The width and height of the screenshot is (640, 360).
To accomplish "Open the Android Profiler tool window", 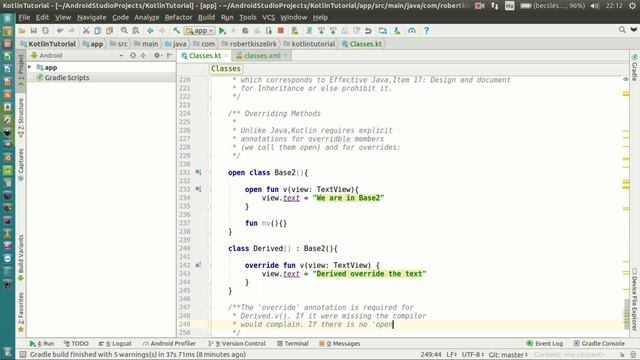I will pos(169,344).
